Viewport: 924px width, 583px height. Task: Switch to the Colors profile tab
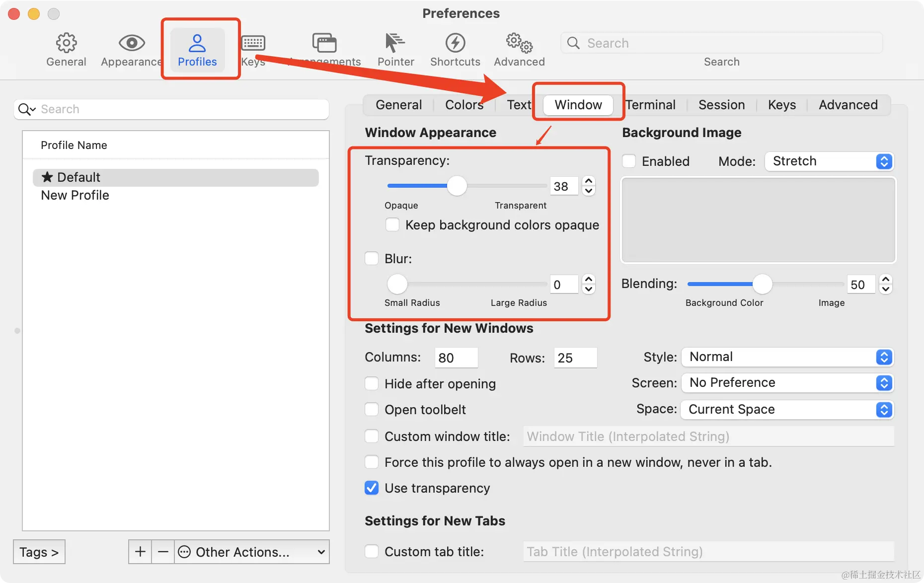464,105
